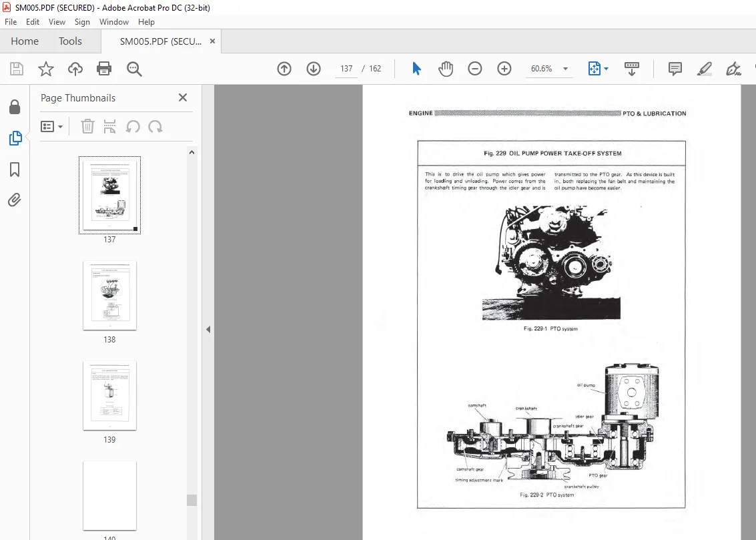Viewport: 756px width, 540px height.
Task: Open the zoom level dropdown
Action: click(x=566, y=69)
